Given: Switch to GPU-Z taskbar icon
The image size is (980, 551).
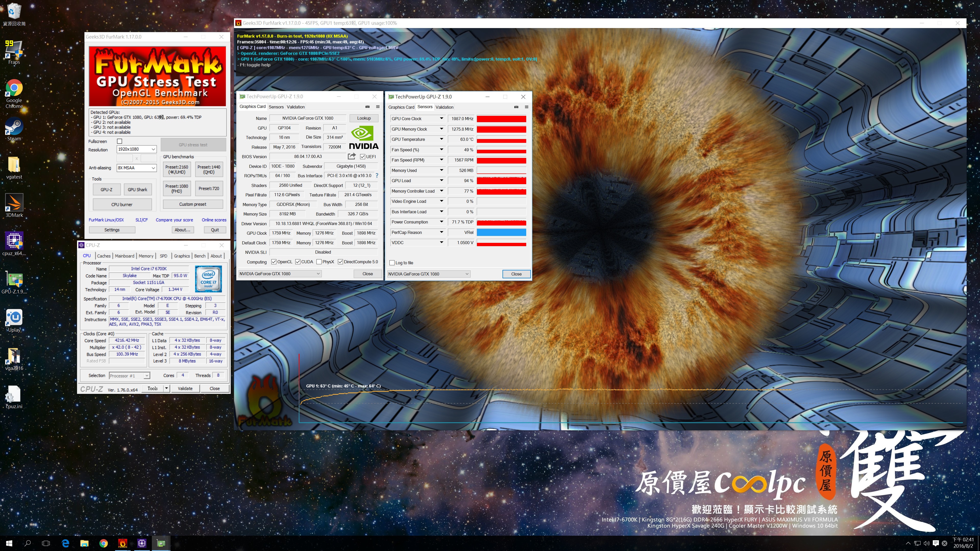Looking at the screenshot, I should (161, 543).
